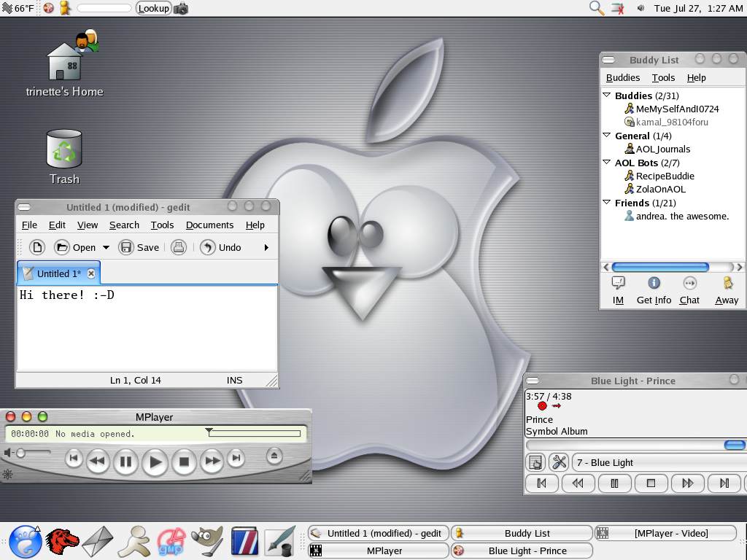This screenshot has width=747, height=560.
Task: Open the Buddies menu
Action: click(623, 77)
